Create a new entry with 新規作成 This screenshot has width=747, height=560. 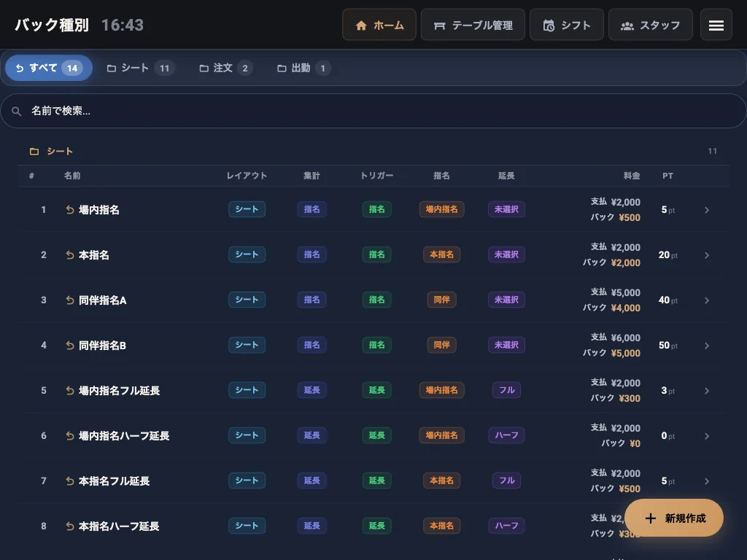674,518
